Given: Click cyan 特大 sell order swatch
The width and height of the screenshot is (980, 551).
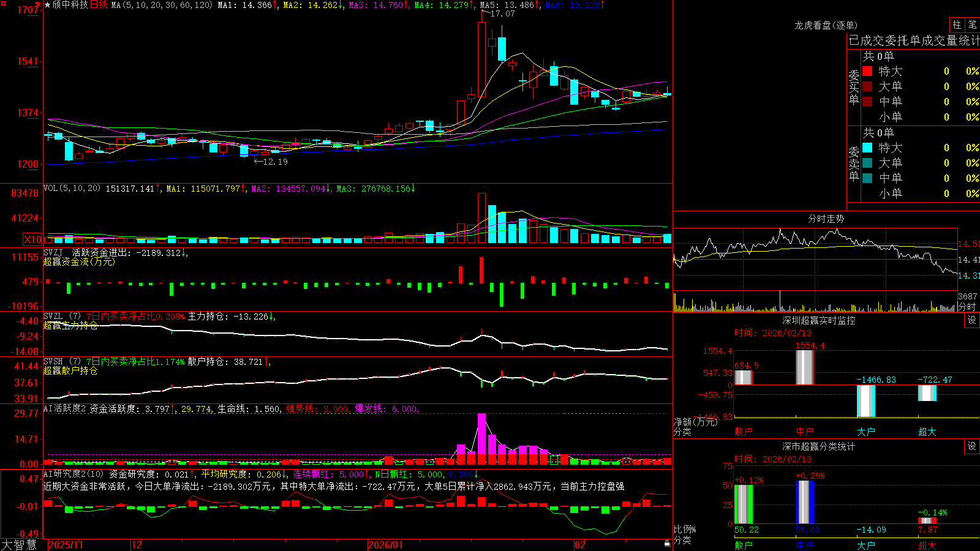Looking at the screenshot, I should (867, 148).
